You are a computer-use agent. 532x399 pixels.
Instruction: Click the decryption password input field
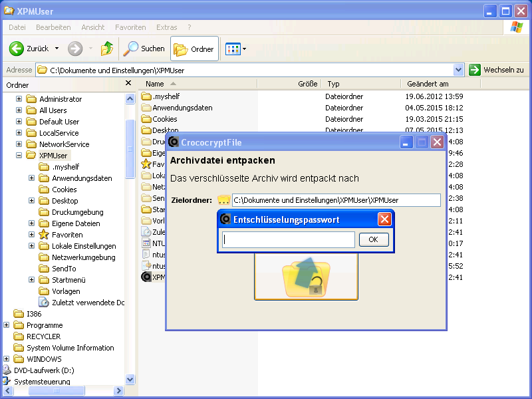(289, 240)
